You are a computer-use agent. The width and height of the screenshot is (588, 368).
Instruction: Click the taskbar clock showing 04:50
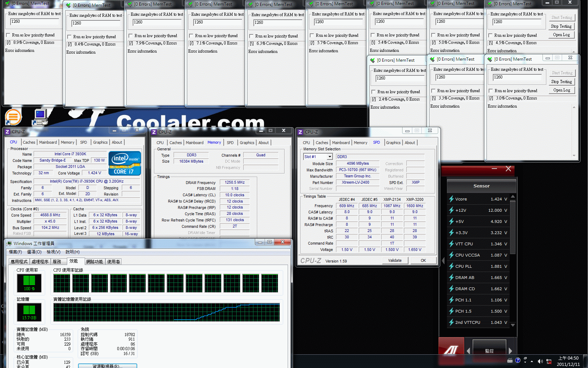point(568,361)
